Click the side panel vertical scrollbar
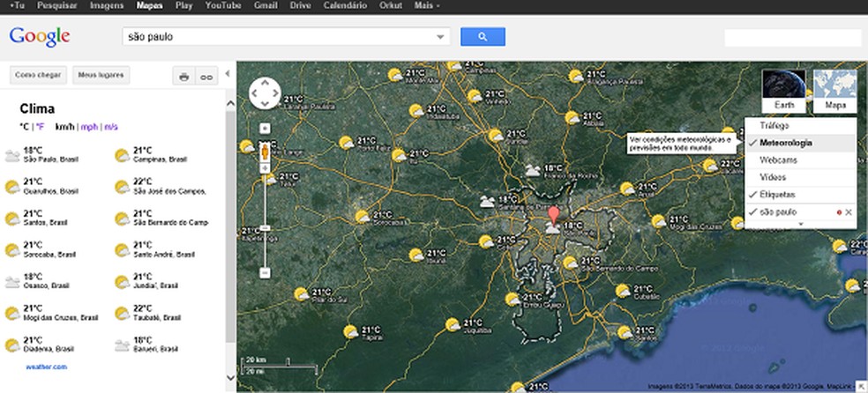The height and width of the screenshot is (393, 868). [x=231, y=226]
